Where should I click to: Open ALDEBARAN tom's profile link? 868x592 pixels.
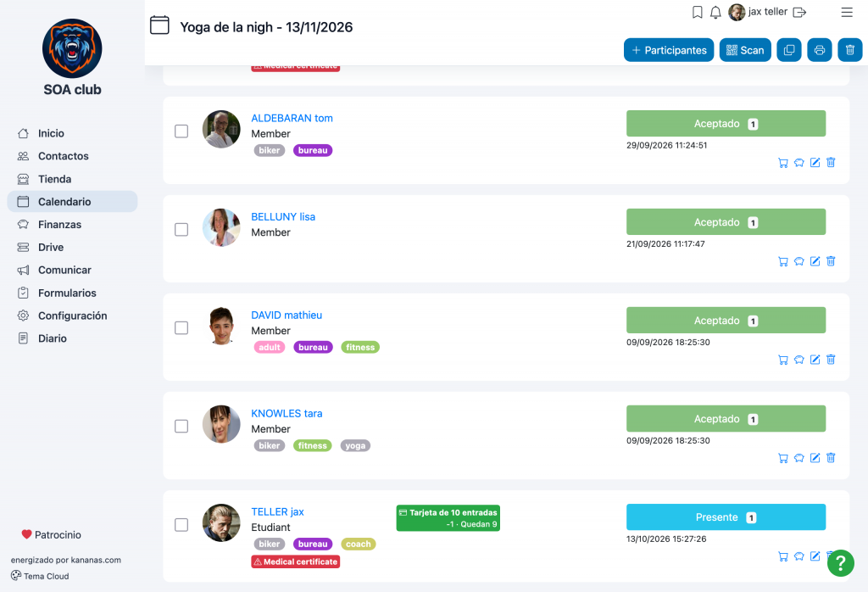[x=292, y=118]
